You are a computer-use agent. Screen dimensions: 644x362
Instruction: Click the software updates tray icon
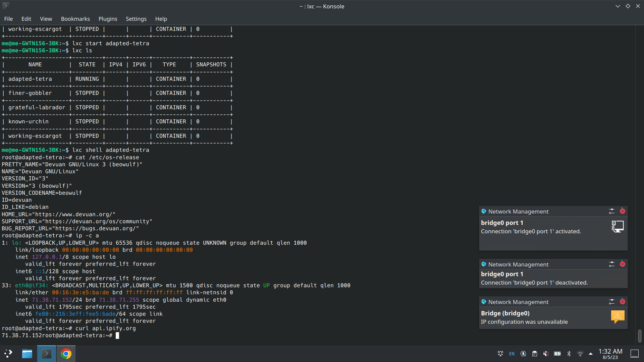point(523,354)
